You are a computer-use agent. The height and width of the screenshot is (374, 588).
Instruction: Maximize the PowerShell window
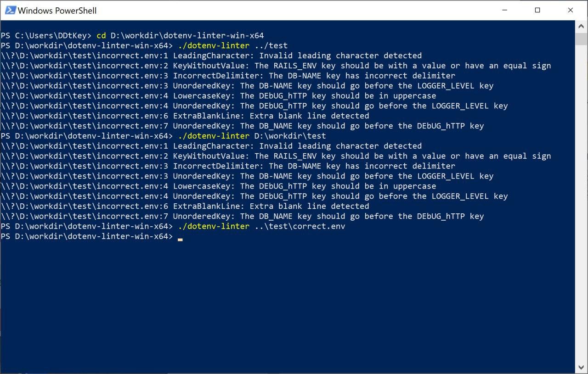click(537, 10)
